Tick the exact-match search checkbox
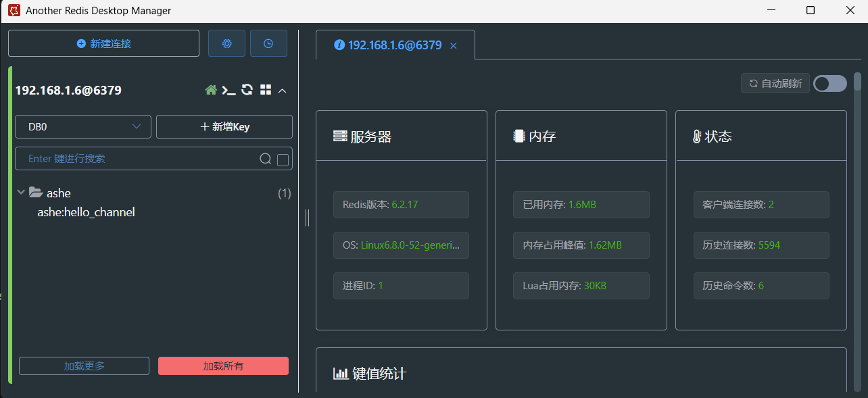Image resolution: width=868 pixels, height=398 pixels. (283, 159)
